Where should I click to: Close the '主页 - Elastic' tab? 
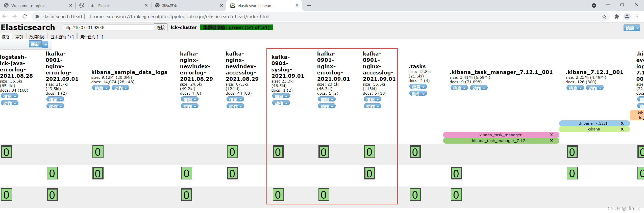click(146, 5)
